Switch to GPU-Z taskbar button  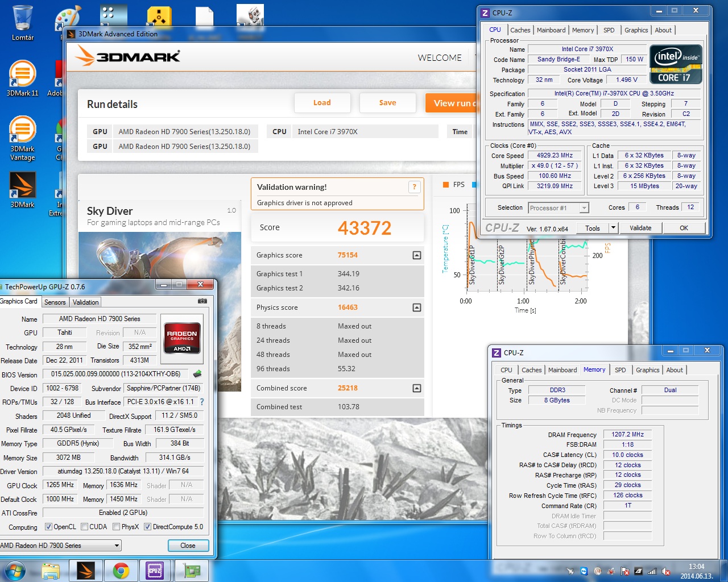point(191,571)
